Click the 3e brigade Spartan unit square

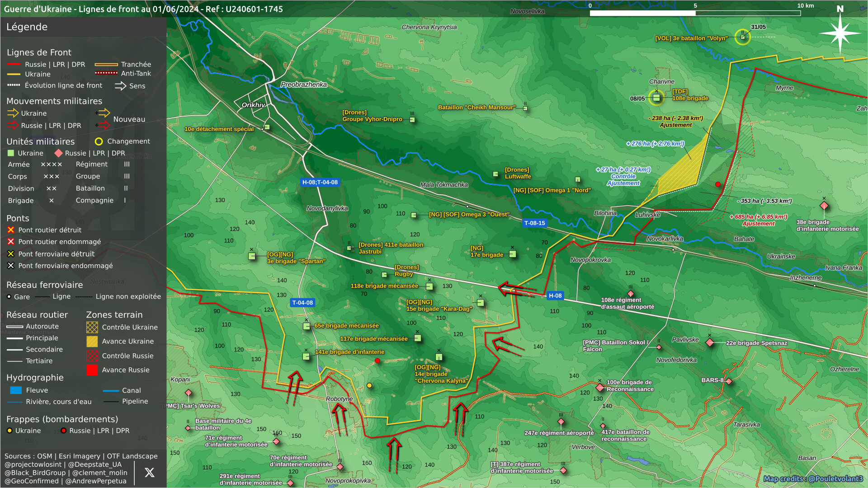(x=252, y=256)
